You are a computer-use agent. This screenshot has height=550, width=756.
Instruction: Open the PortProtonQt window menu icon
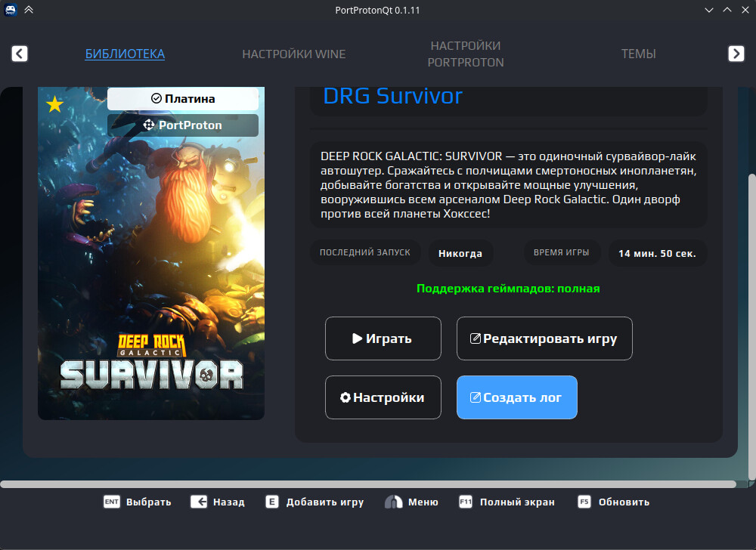(x=11, y=10)
